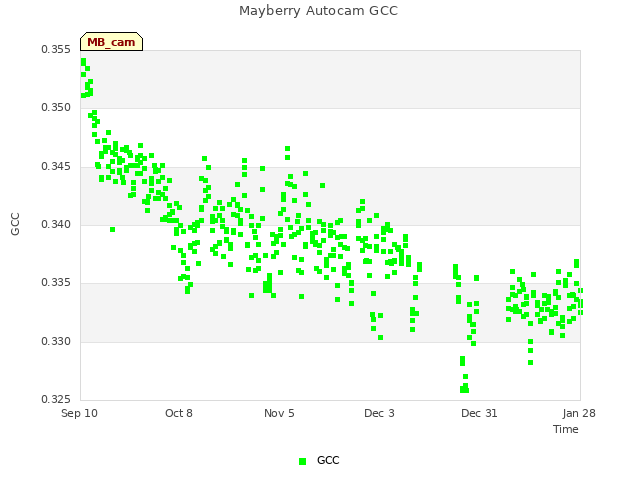Click the 0.350 y-axis label
640x480 pixels.
56,107
